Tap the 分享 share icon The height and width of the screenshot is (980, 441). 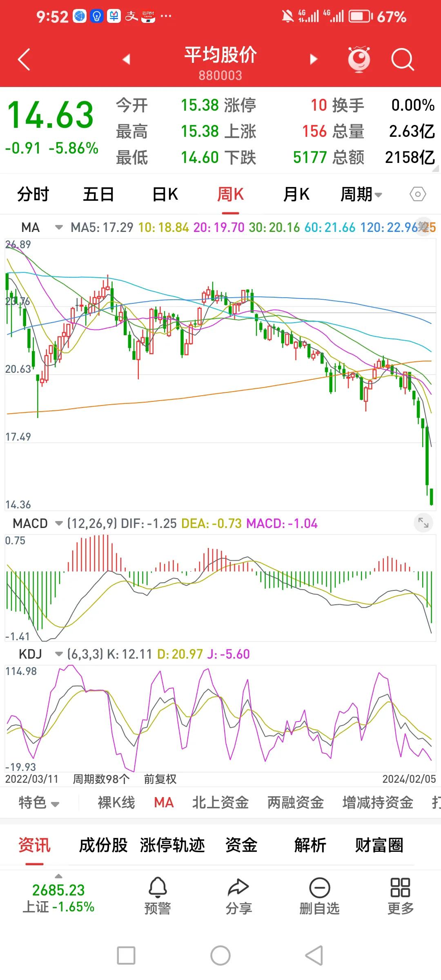point(239,895)
